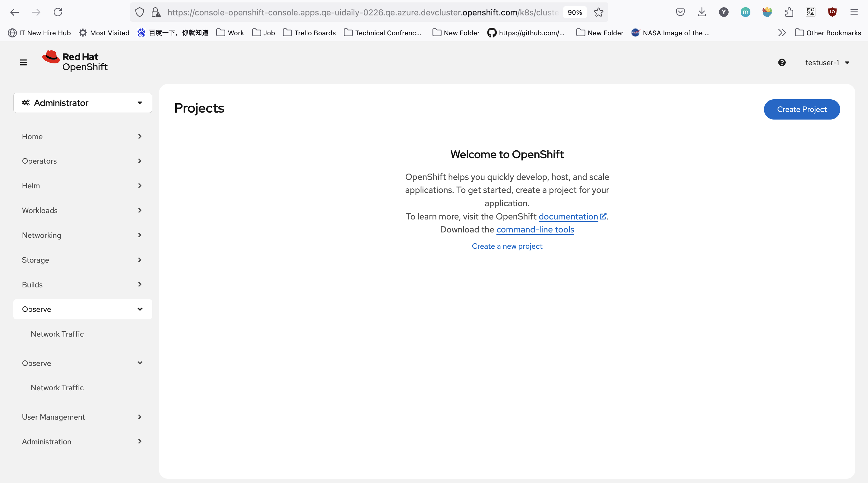Click the Create Project button

802,109
